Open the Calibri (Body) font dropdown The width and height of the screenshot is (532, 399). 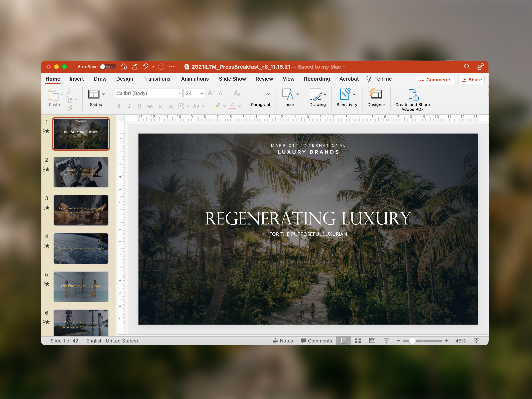pyautogui.click(x=179, y=93)
